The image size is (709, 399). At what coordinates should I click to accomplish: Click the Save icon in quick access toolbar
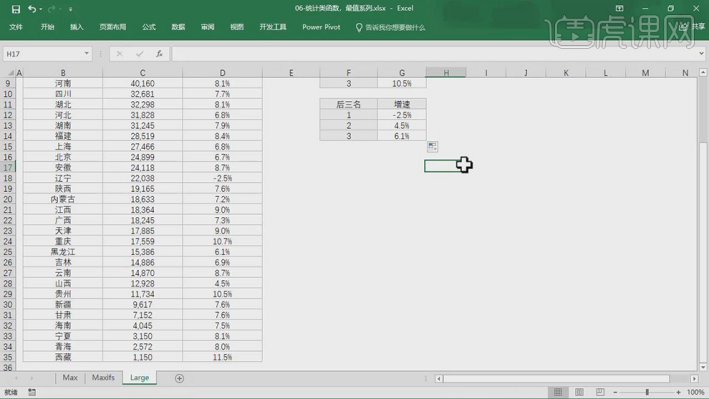pos(16,9)
